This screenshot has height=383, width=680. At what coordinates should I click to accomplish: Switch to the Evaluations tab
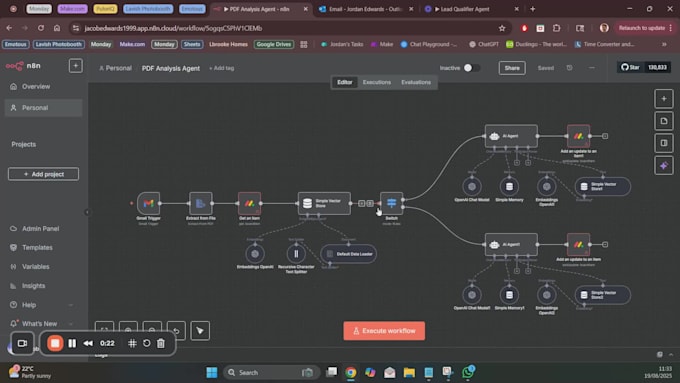tap(416, 82)
